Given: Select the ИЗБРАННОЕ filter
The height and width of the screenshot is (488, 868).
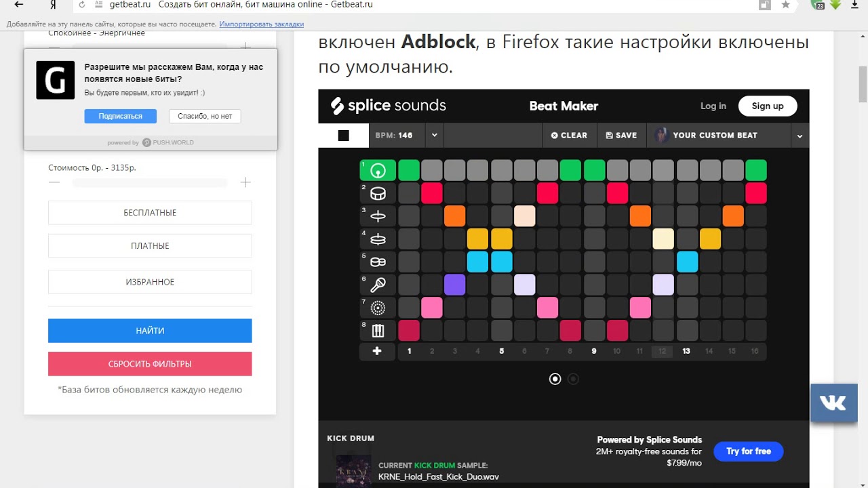Looking at the screenshot, I should (x=150, y=282).
